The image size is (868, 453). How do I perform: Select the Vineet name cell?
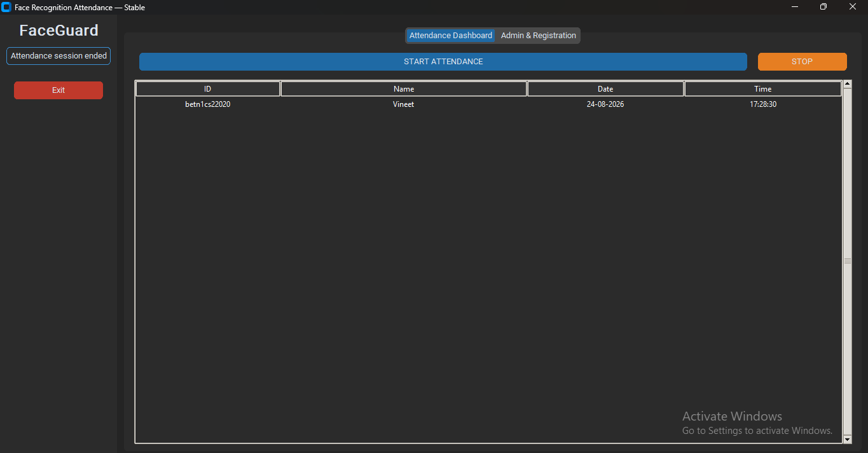pos(404,104)
